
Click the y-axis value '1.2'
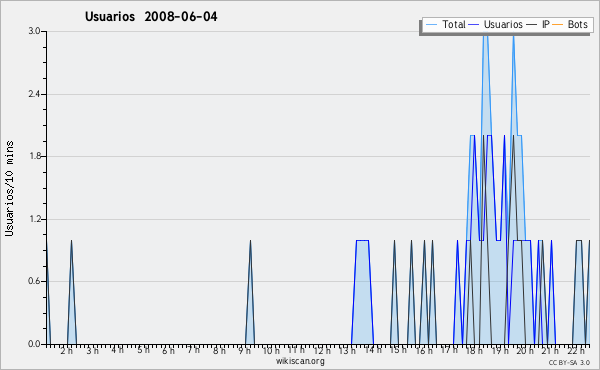pyautogui.click(x=34, y=219)
